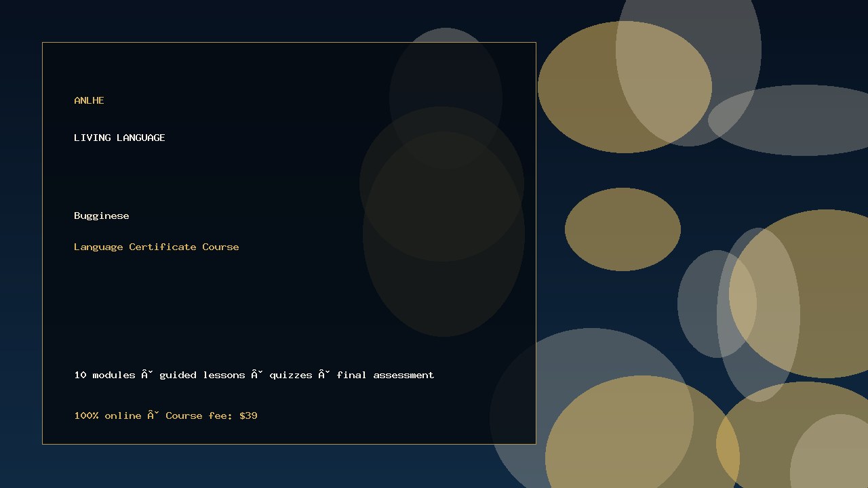The width and height of the screenshot is (868, 488).
Task: Click the Bugginese course title
Action: [x=102, y=216]
